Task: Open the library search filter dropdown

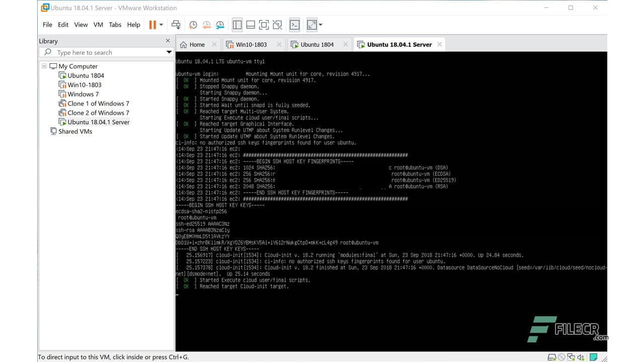Action: [x=169, y=52]
